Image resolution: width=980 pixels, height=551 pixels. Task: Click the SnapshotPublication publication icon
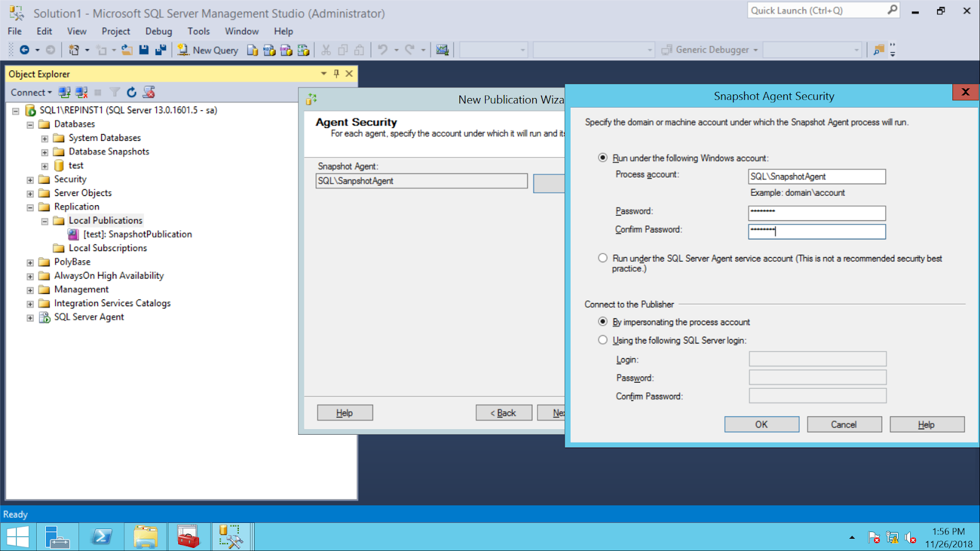pos(73,234)
